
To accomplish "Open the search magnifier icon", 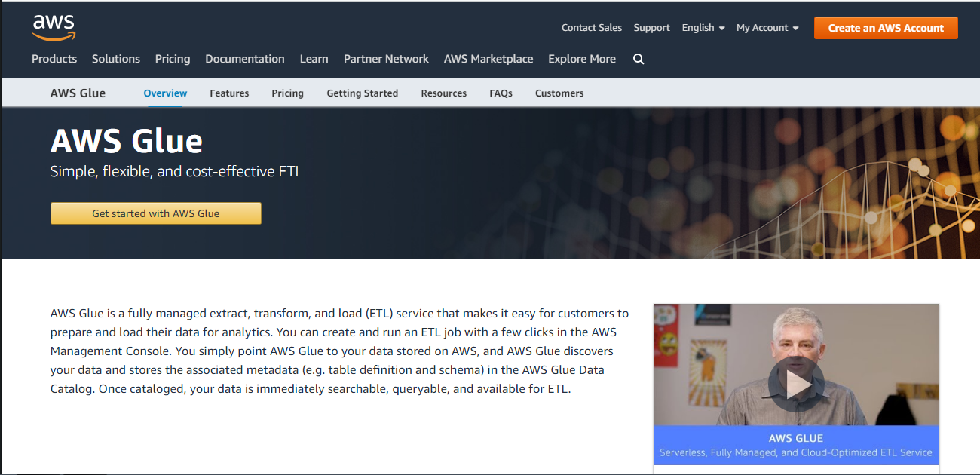I will point(639,59).
